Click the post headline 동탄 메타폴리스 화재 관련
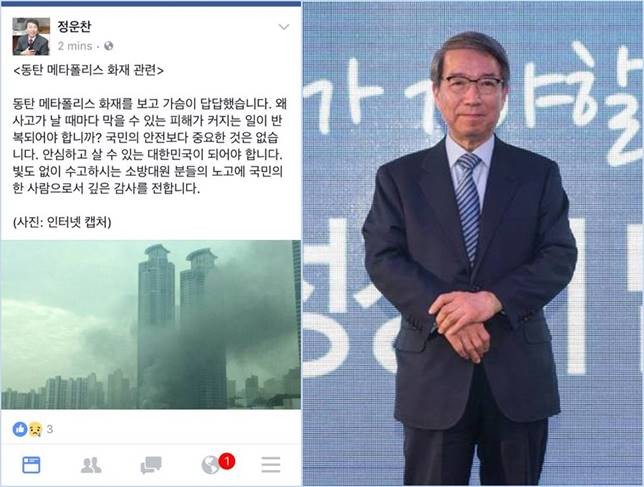This screenshot has width=644, height=487. [89, 70]
